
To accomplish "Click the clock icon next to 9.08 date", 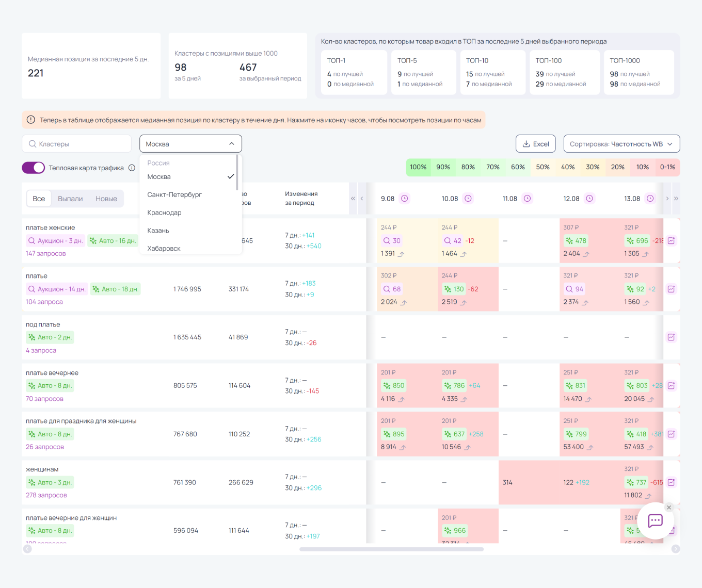I will click(405, 199).
